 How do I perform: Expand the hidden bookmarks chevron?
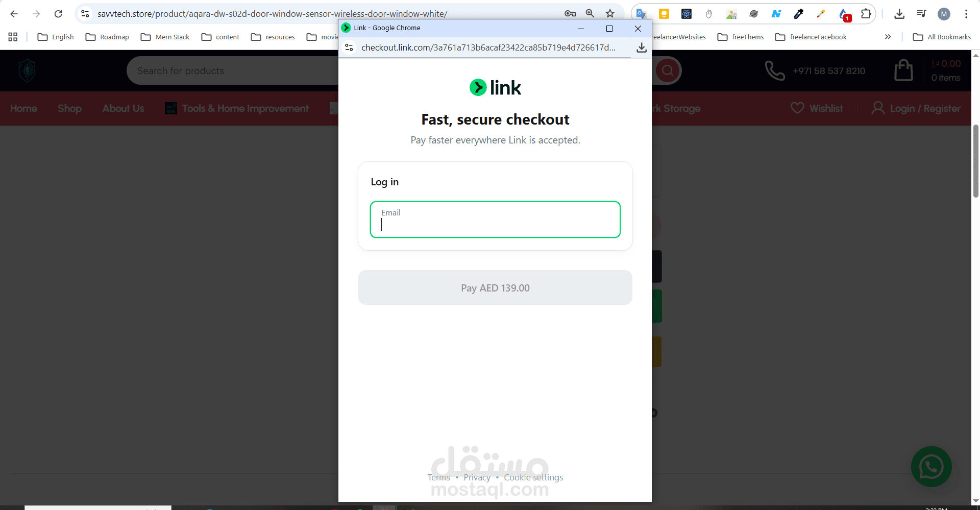pyautogui.click(x=888, y=37)
